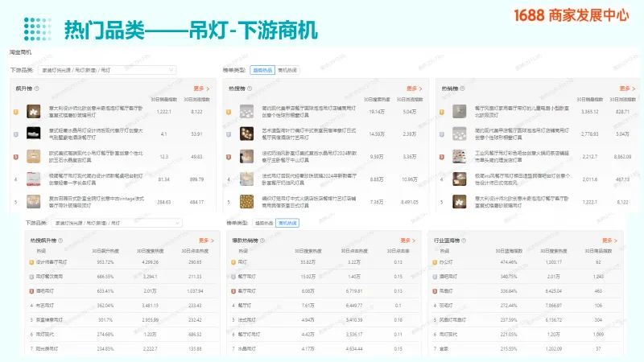Select the 趋势热品 tab in top section

pos(261,70)
